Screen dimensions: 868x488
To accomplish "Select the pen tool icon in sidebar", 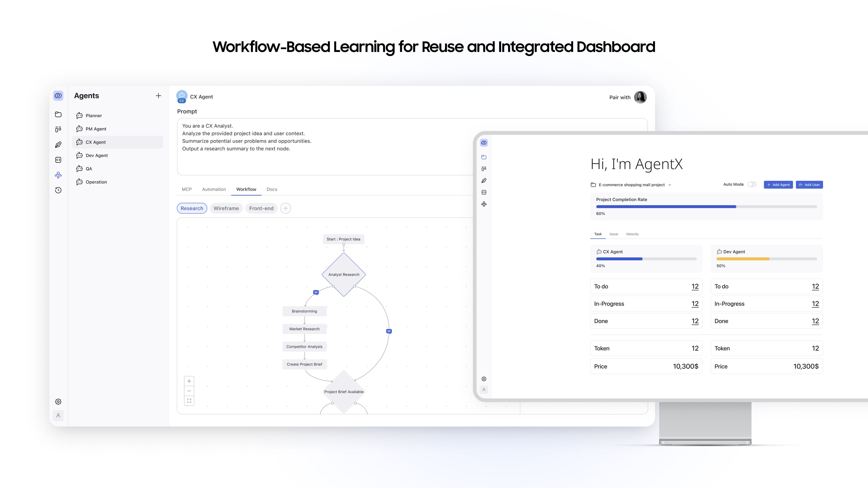I will tap(58, 145).
